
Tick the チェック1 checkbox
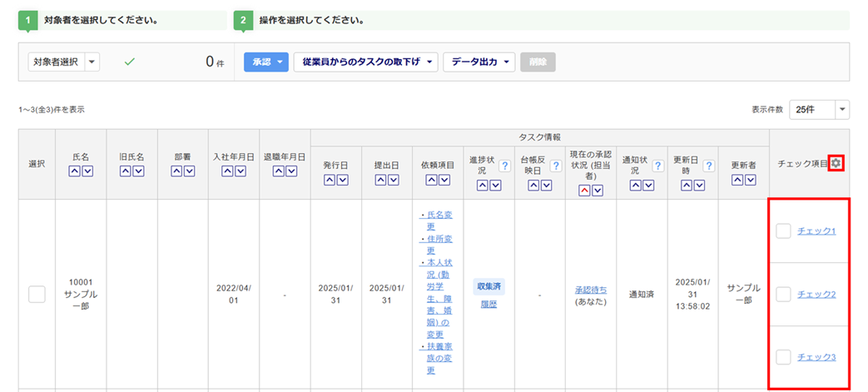[x=783, y=231]
